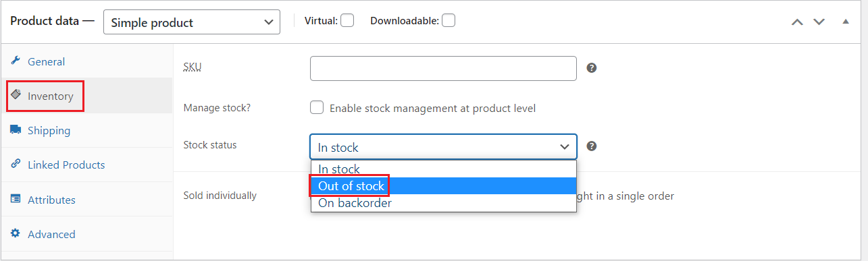Click the Linked Products chain icon
This screenshot has width=868, height=261.
[16, 165]
